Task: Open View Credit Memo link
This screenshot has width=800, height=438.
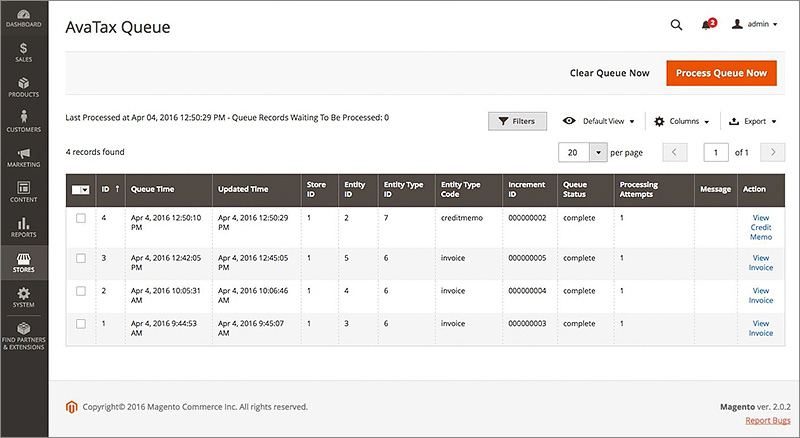Action: coord(761,227)
